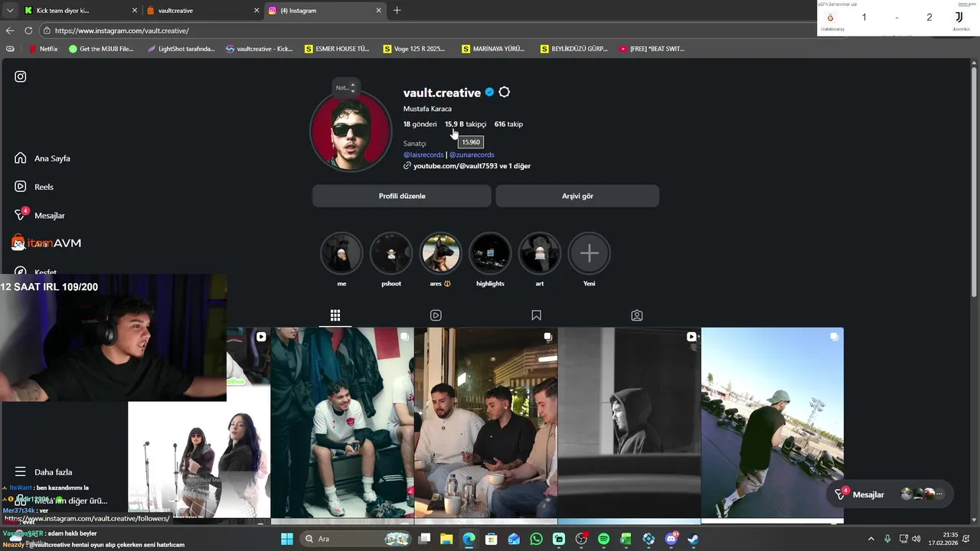This screenshot has width=980, height=551.
Task: Open File Explorer from taskbar
Action: click(x=446, y=539)
